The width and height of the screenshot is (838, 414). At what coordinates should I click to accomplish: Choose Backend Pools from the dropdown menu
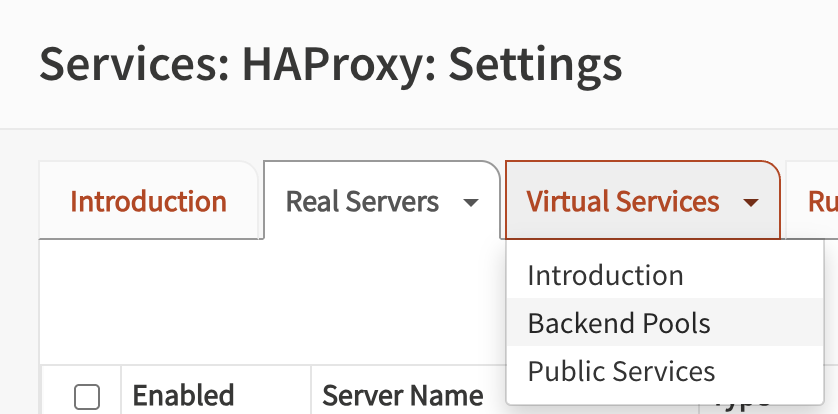[x=619, y=323]
